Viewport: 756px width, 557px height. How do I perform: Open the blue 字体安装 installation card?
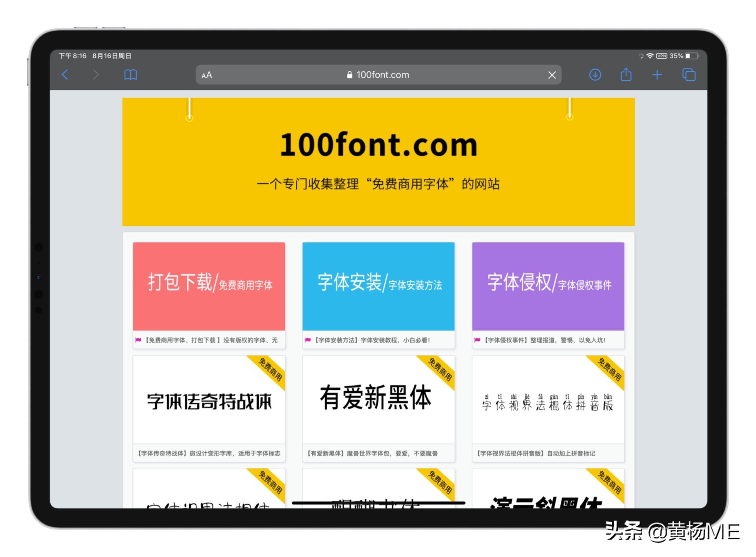(x=378, y=287)
